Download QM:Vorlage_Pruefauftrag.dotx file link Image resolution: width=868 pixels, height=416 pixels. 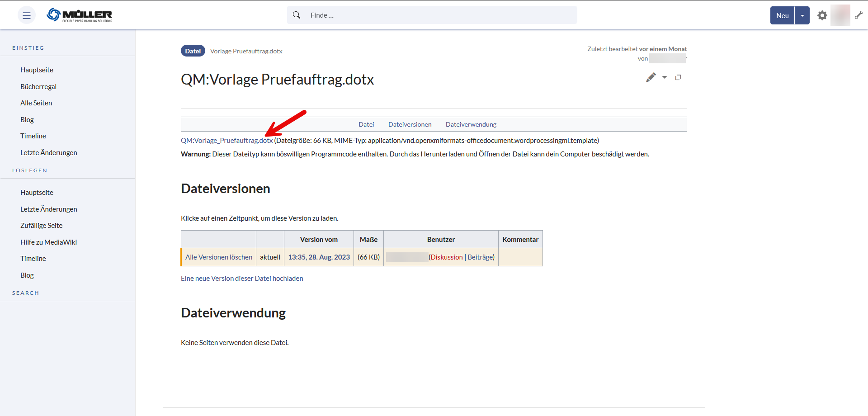(226, 141)
